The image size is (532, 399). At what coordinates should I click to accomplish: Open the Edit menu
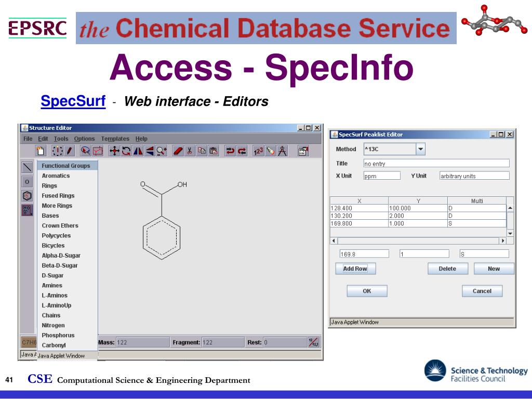(43, 138)
